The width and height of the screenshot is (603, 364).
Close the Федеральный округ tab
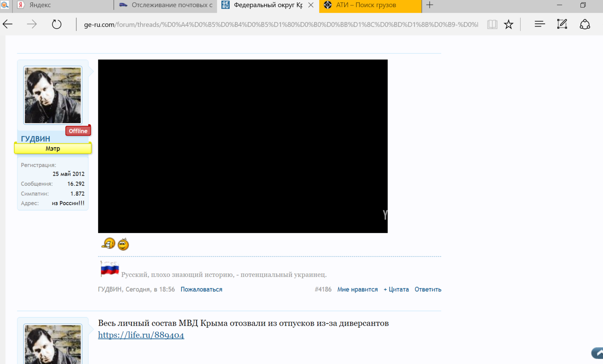[x=311, y=5]
